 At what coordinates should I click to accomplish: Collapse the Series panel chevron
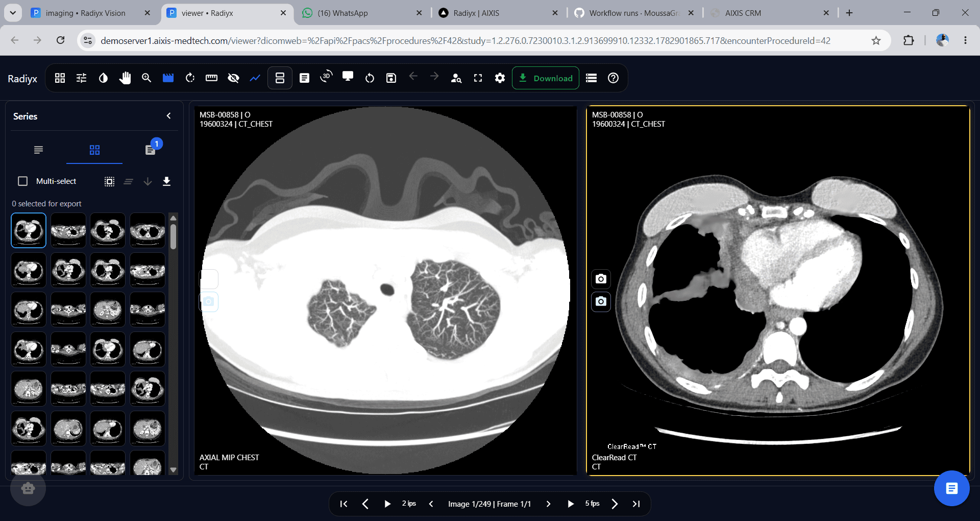click(x=169, y=116)
